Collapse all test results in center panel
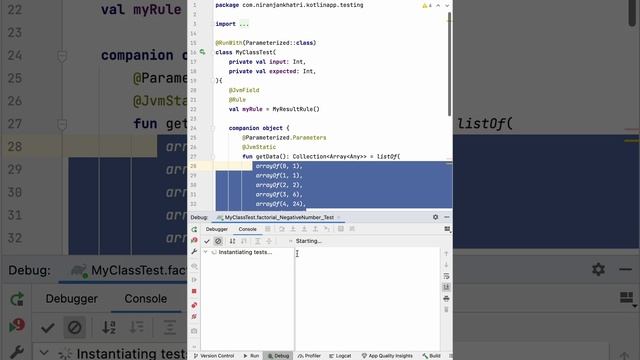The height and width of the screenshot is (360, 640). pos(269,241)
